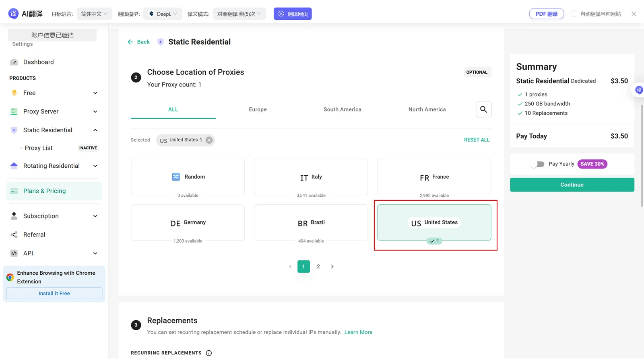Select the ALL locations tab
Viewport: 644px width, 362px height.
[x=173, y=109]
